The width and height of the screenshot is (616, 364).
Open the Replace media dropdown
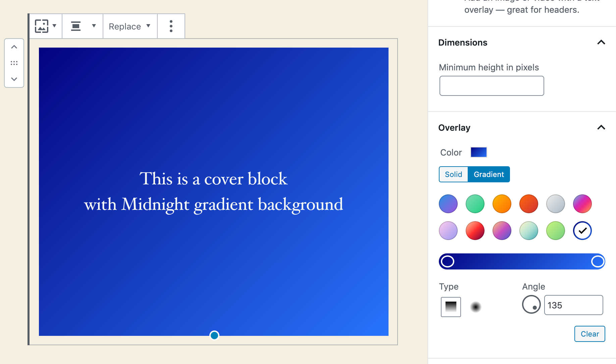130,26
